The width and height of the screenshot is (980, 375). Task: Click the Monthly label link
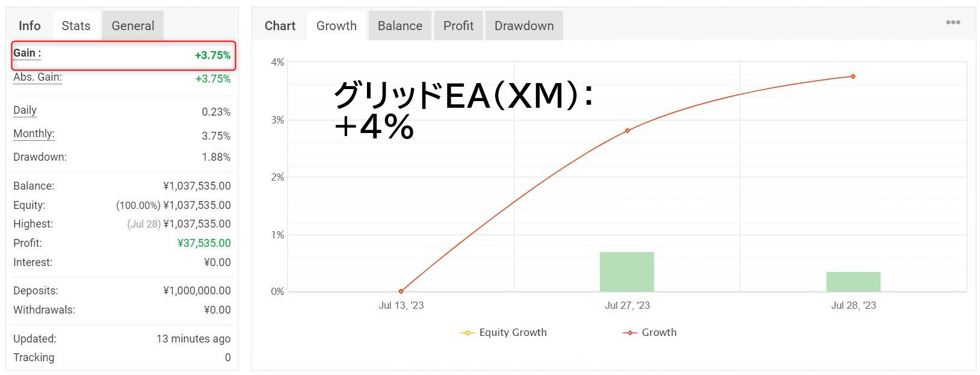pyautogui.click(x=34, y=134)
